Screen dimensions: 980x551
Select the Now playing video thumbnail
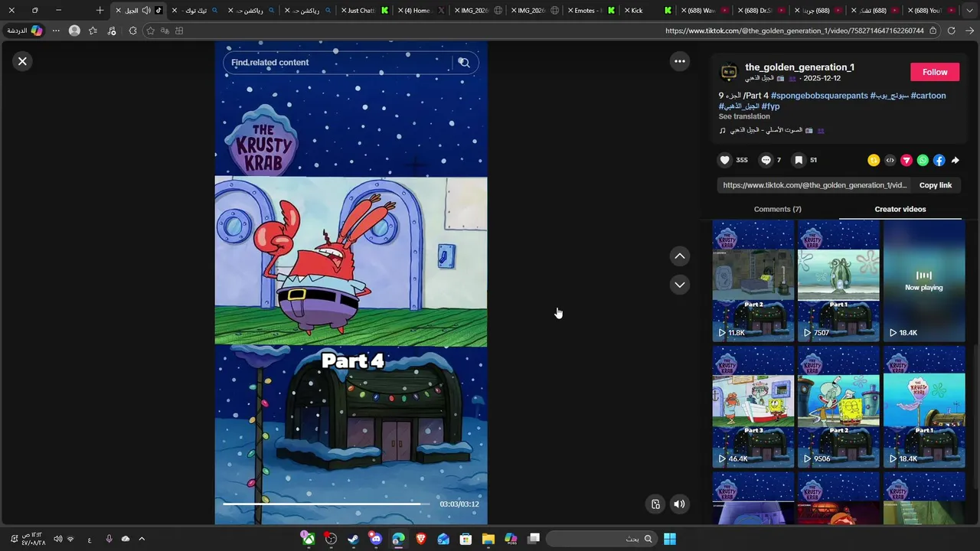point(924,281)
